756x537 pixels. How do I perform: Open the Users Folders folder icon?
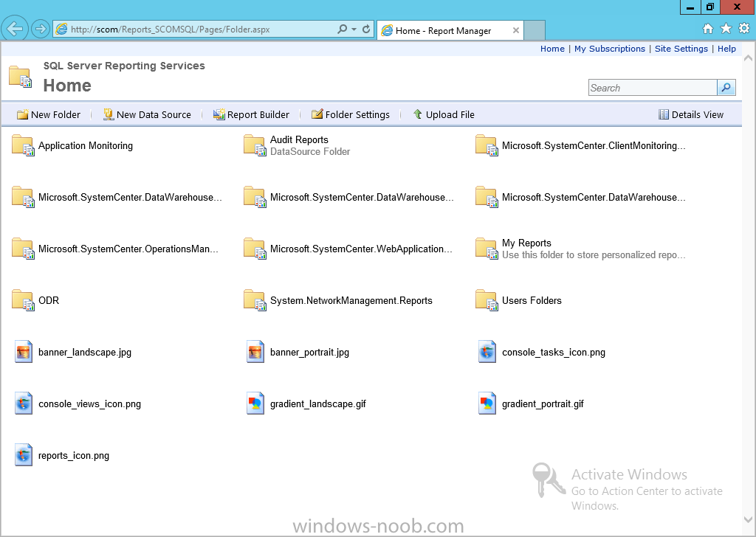point(487,300)
